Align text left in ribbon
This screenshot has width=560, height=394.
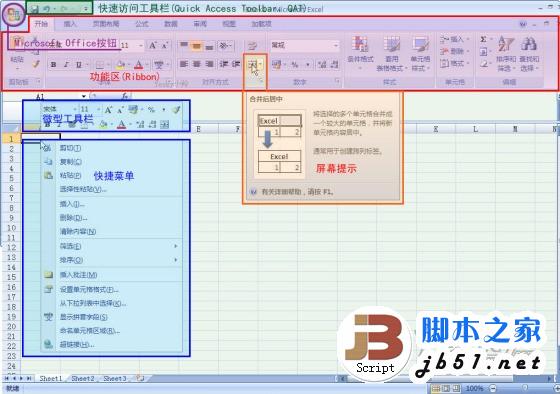click(x=184, y=64)
